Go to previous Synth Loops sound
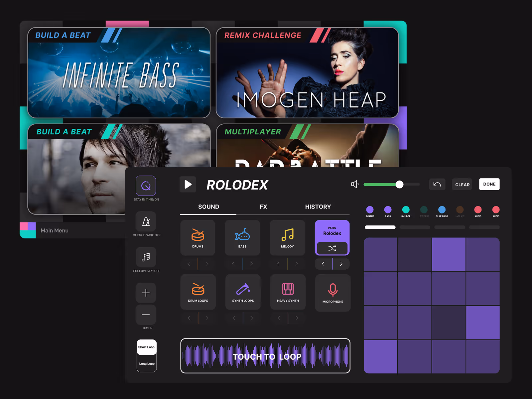The width and height of the screenshot is (532, 399). coord(234,318)
